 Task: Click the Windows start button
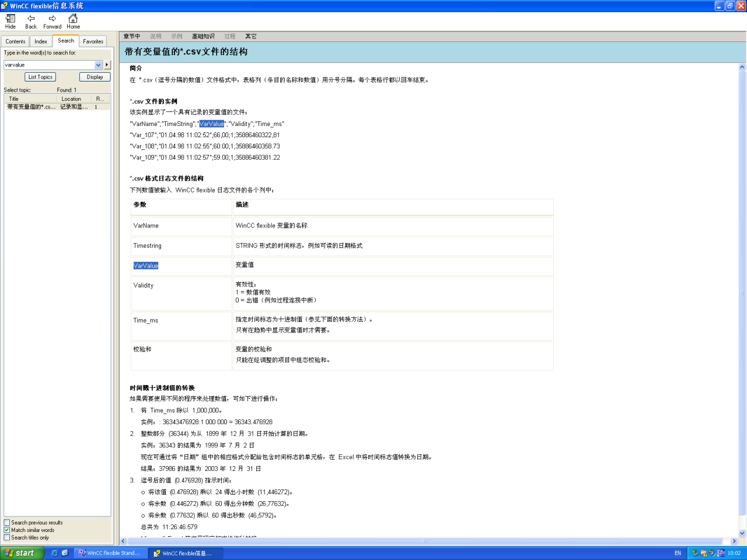point(22,553)
